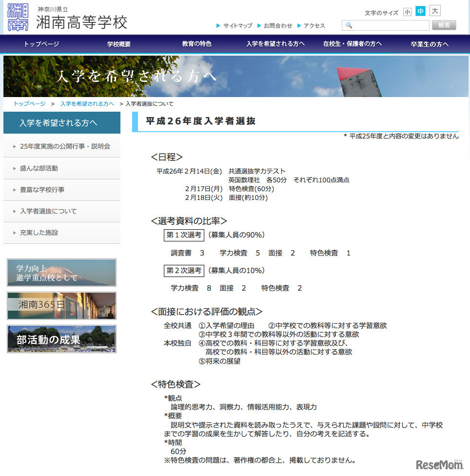
Task: Switch text size to 大 (large)
Action: pos(434,12)
